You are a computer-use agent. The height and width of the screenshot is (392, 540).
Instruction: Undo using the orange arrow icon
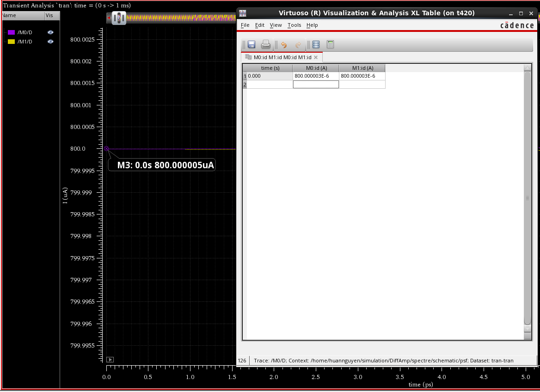pos(284,45)
